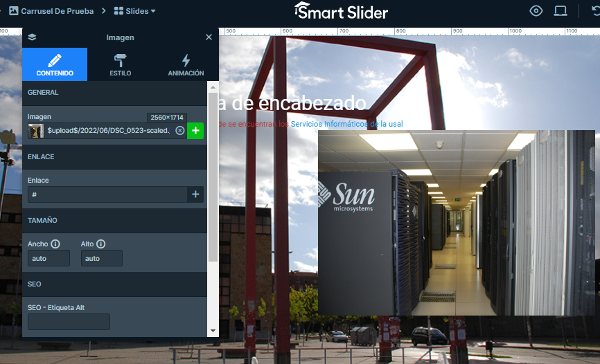
Task: Select the server room image layer
Action: [x=456, y=223]
